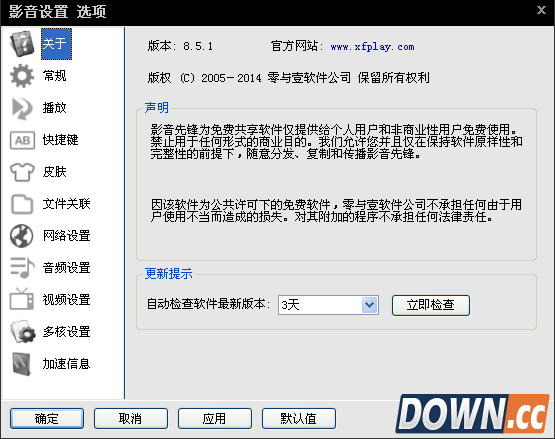Open the 视频设置 page
The height and width of the screenshot is (439, 555).
67,300
